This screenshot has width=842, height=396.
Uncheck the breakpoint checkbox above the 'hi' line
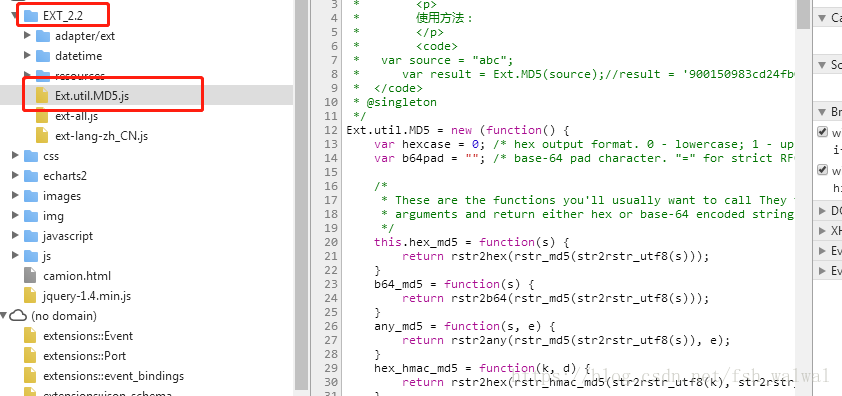[822, 170]
